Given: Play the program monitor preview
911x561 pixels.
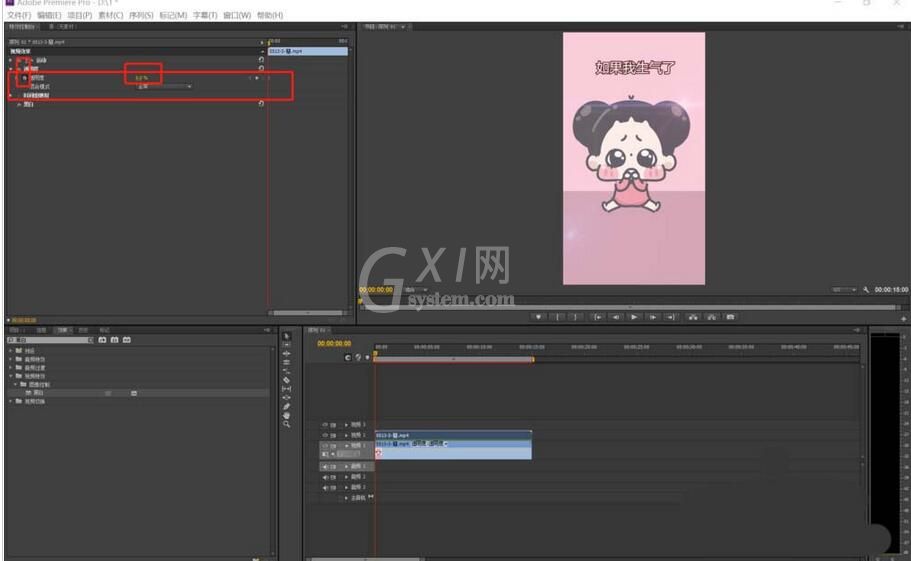Looking at the screenshot, I should click(x=634, y=317).
